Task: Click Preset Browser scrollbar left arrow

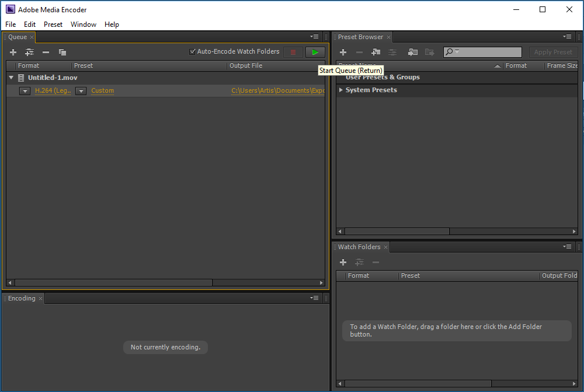Action: [340, 232]
